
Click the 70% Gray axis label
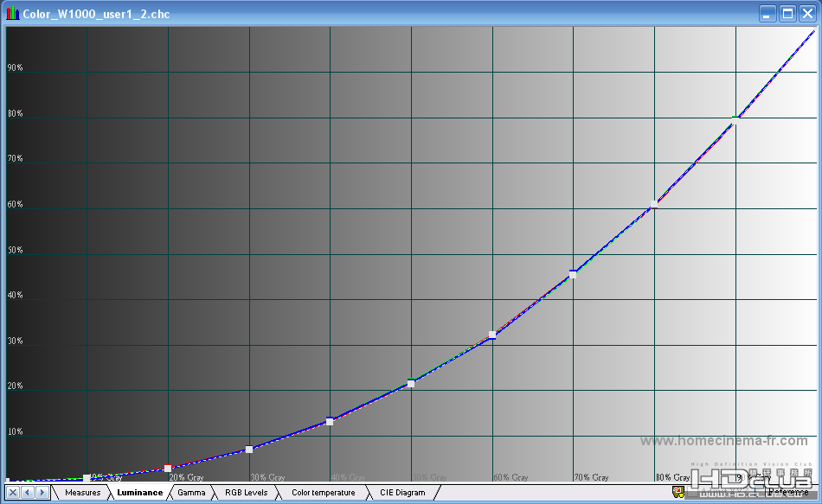[x=591, y=477]
